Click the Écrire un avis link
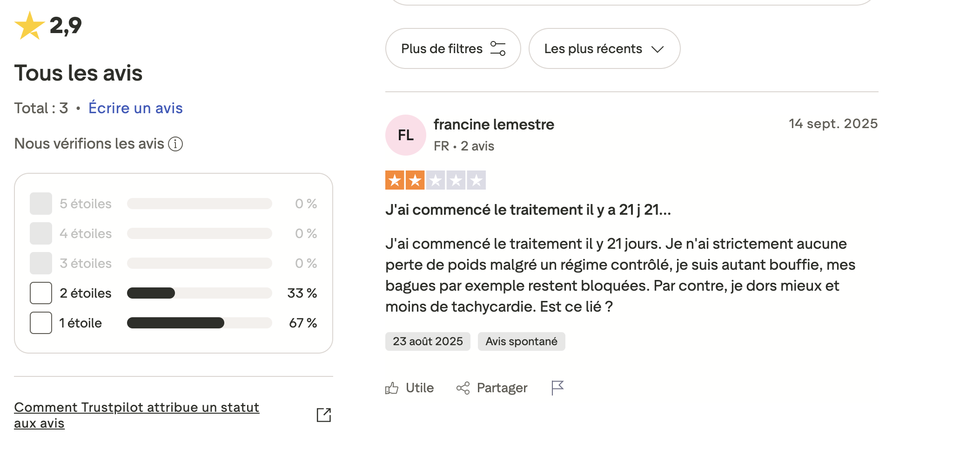 [135, 108]
